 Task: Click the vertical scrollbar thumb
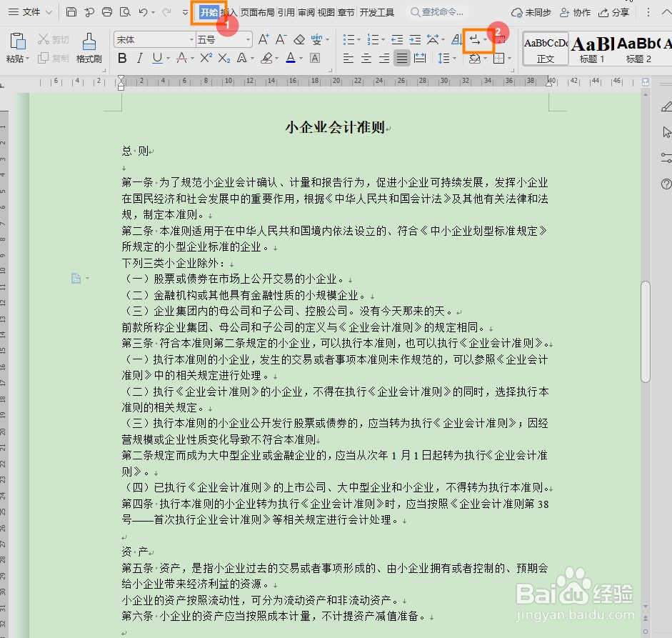[x=646, y=331]
